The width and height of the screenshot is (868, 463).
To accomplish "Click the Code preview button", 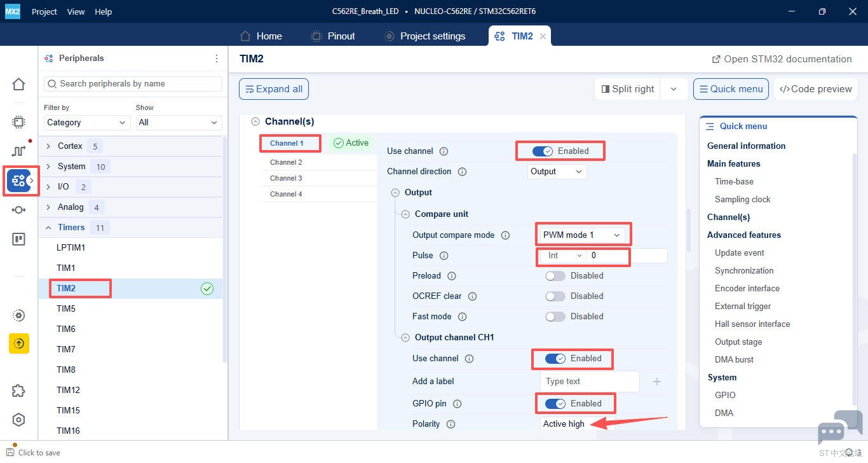I will point(816,89).
